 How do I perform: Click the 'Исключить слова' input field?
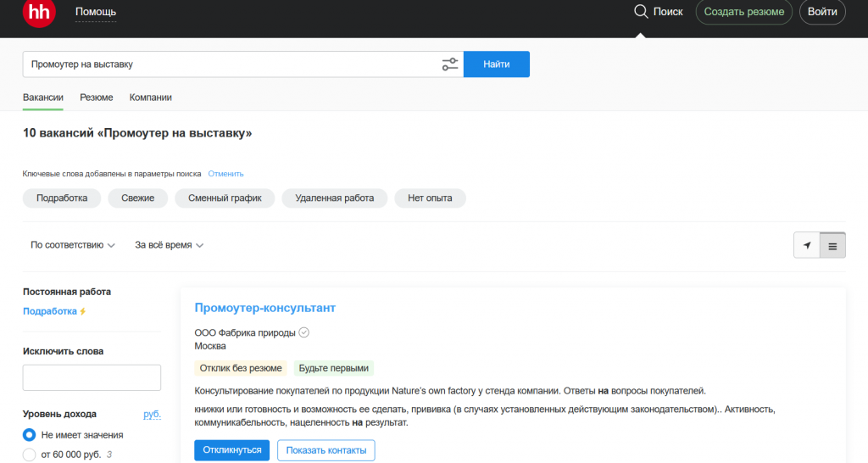pos(92,377)
